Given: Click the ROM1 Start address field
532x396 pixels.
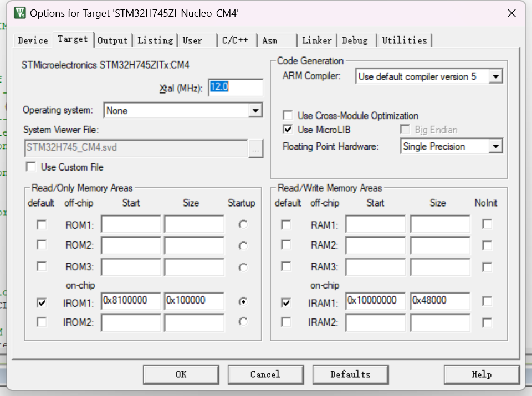Looking at the screenshot, I should (131, 224).
